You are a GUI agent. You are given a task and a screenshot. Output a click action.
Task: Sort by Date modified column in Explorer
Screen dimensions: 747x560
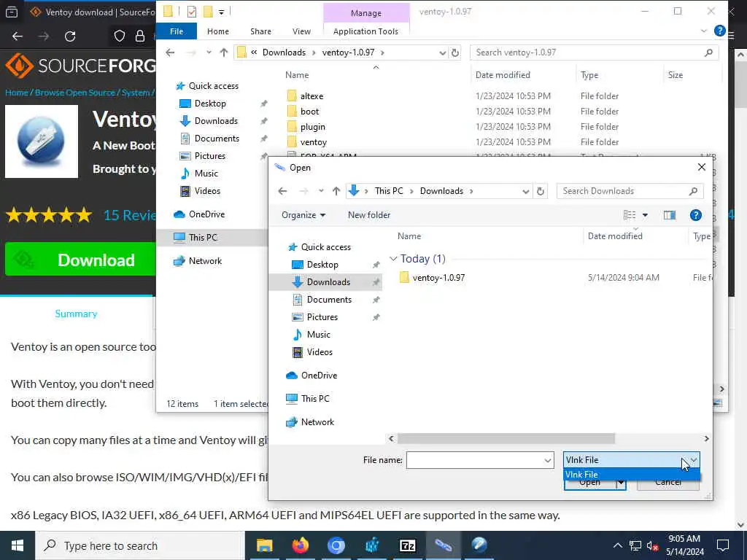coord(503,75)
